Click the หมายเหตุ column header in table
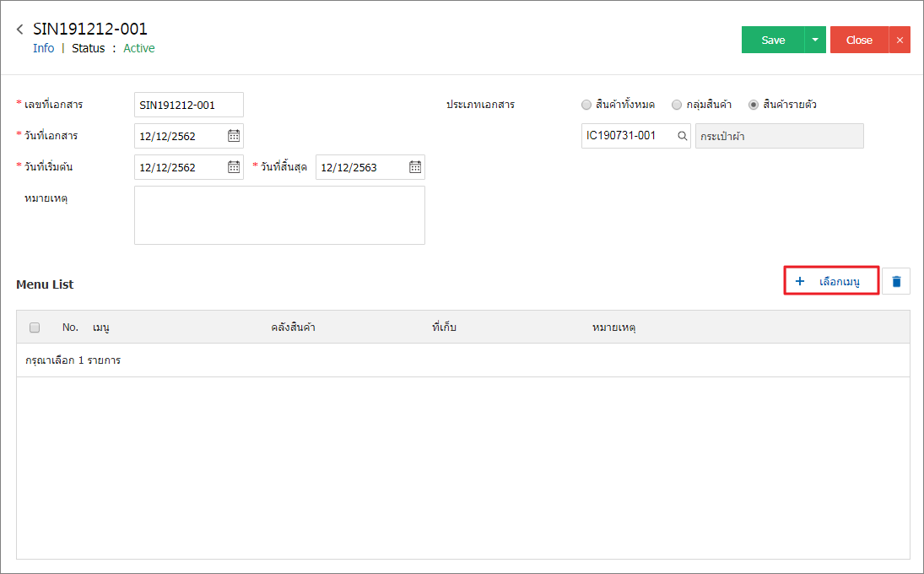Viewport: 924px width, 574px height. point(613,328)
